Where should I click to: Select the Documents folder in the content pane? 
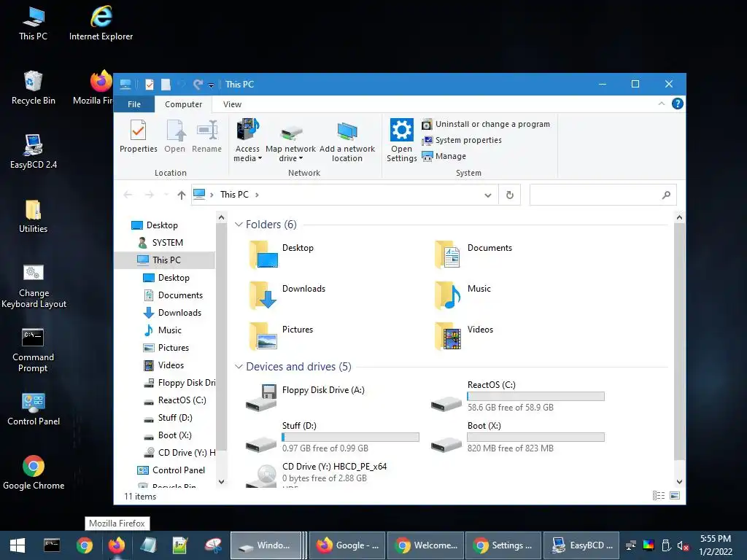[x=473, y=254]
